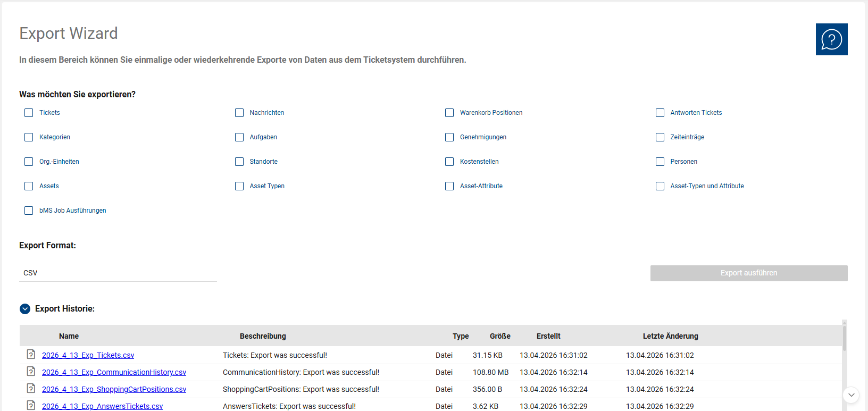
Task: Click file icon for Exp_CommunicationHistory.csv
Action: click(x=31, y=371)
